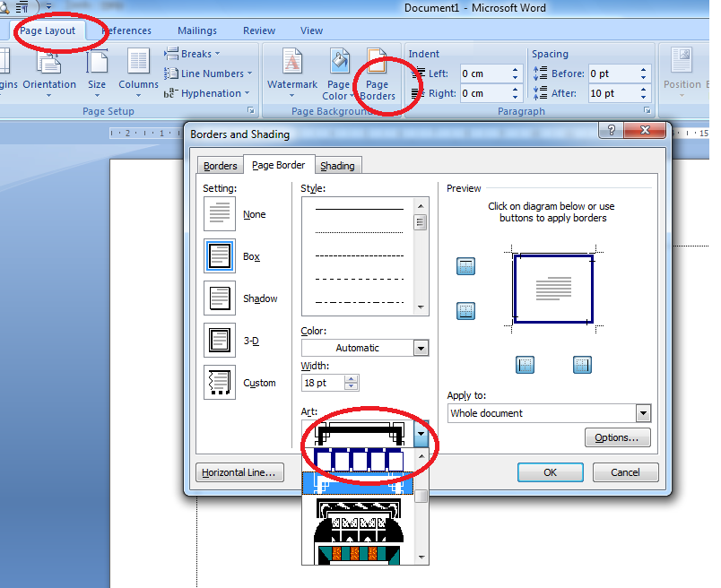Click the Options... button
Viewport: 721px width, 588px height.
[x=618, y=437]
